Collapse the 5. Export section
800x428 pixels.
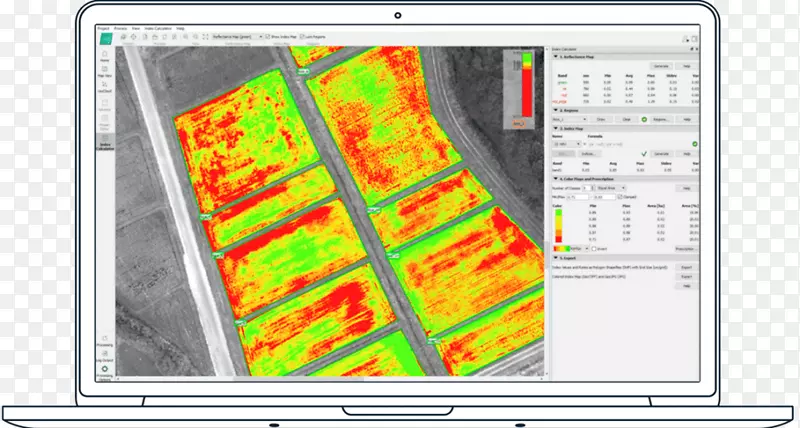pos(556,258)
